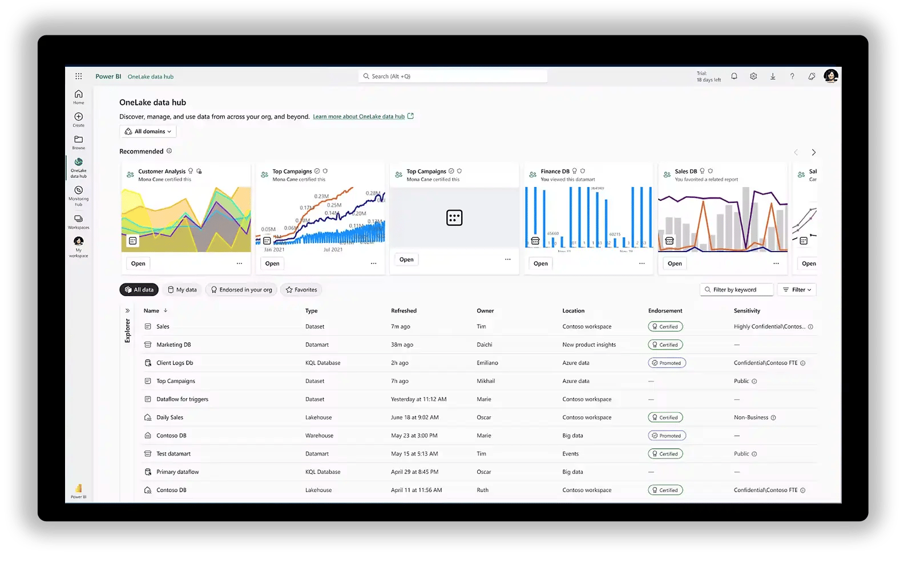Open My workspace in sidebar
924x584 pixels.
(79, 247)
